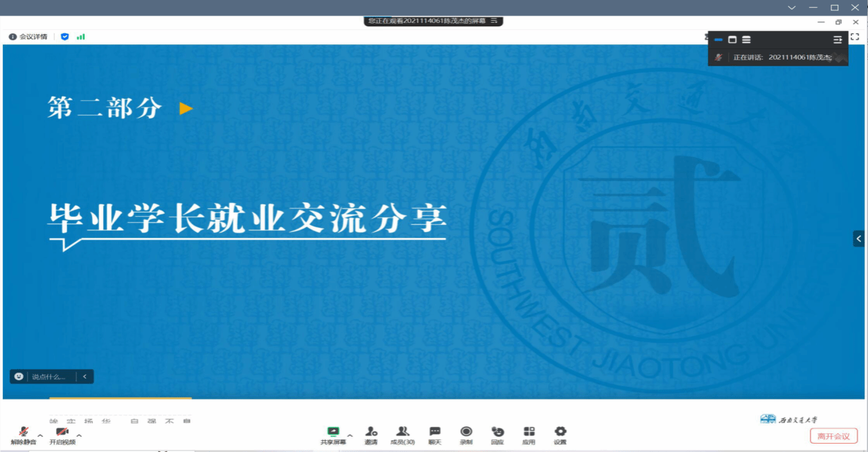The height and width of the screenshot is (452, 868).
Task: Click the fullscreen icon at top right
Action: click(855, 37)
